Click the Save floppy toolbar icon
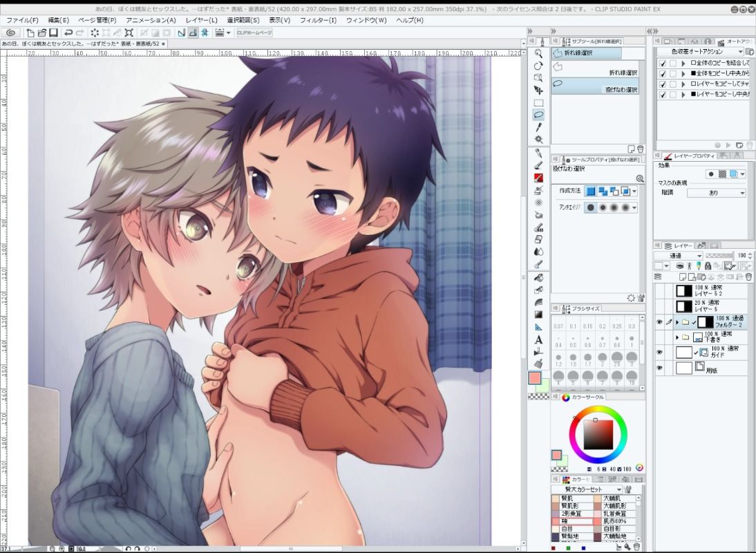This screenshot has height=553, width=756. 53,32
